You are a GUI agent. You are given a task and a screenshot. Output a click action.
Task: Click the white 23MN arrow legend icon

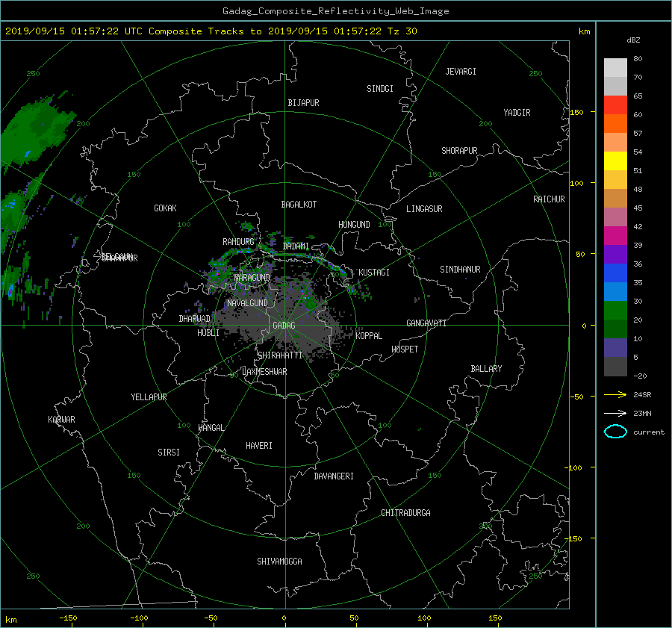pyautogui.click(x=615, y=413)
